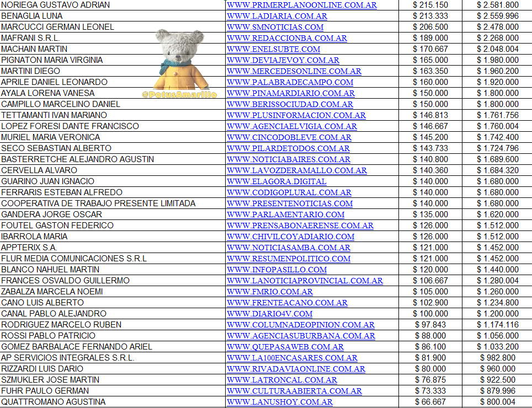Select the LOPEZ FORESI DANTE FRANCISCO cell
Image resolution: width=532 pixels, height=408 pixels.
coord(113,126)
